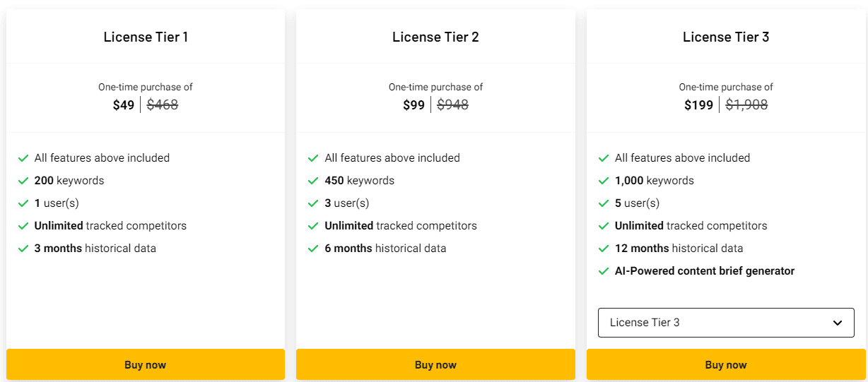Click checkmark beside 3 months historical data
The width and height of the screenshot is (868, 382).
23,249
